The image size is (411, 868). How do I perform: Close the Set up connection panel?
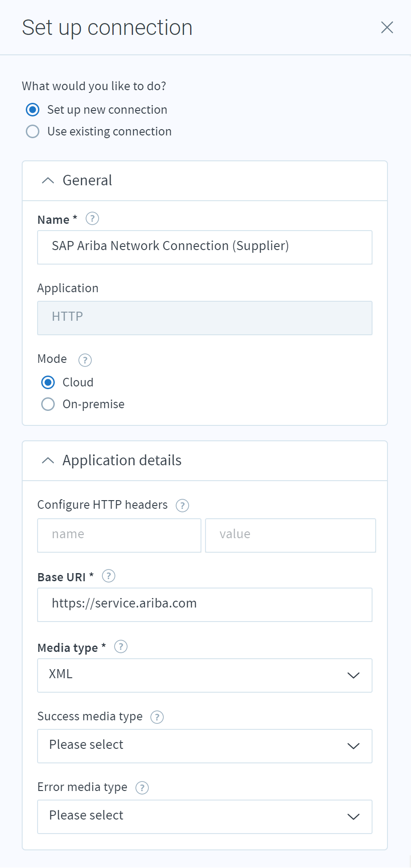[387, 28]
